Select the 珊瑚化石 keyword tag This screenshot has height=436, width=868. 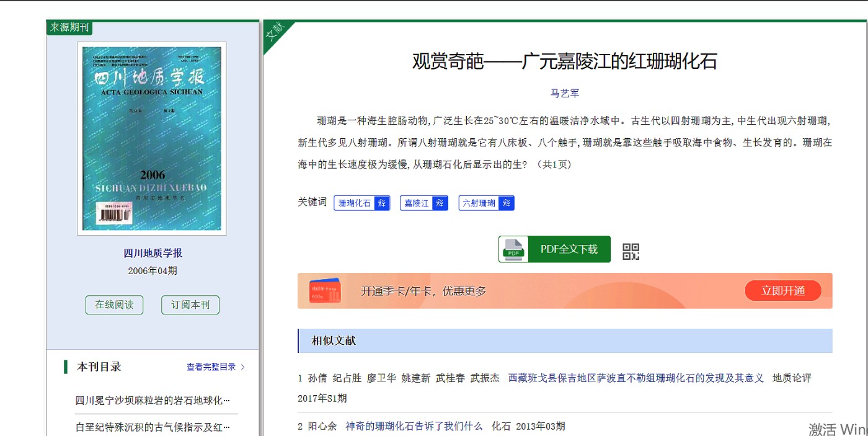coord(355,203)
